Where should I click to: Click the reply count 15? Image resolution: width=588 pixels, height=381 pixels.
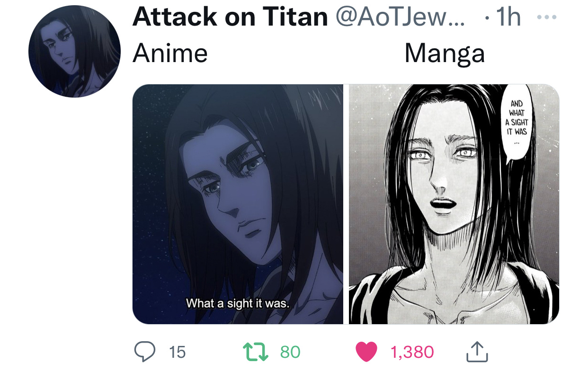tap(177, 352)
